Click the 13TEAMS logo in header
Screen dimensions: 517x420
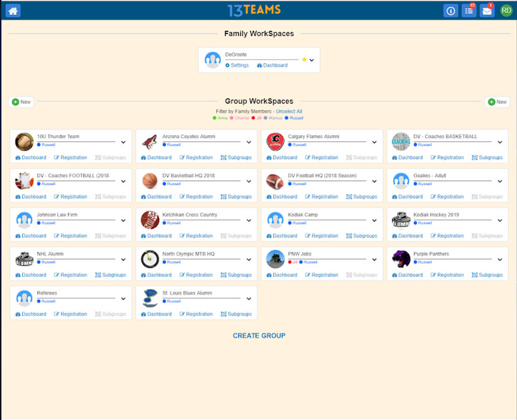point(254,10)
